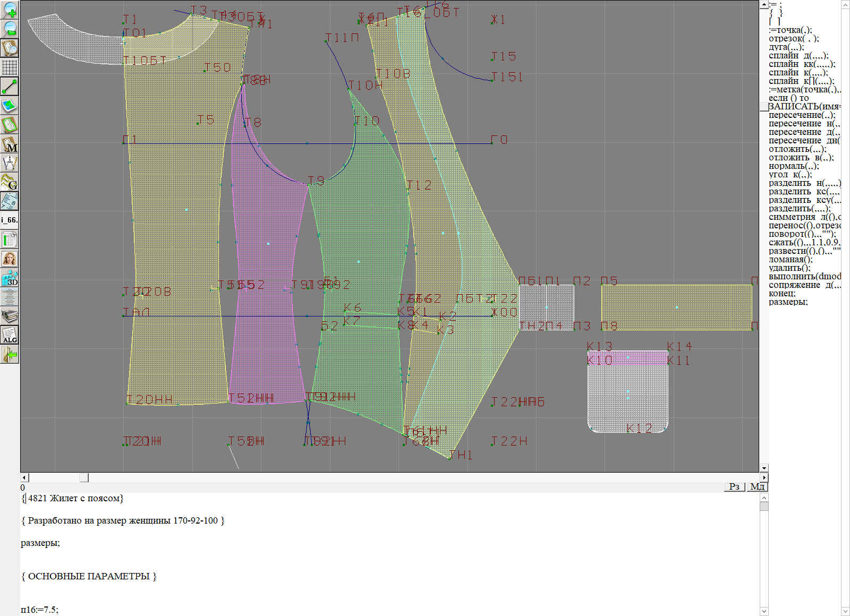Screen dimensions: 850x616
Task: Open the pattern M tool icon
Action: point(10,144)
